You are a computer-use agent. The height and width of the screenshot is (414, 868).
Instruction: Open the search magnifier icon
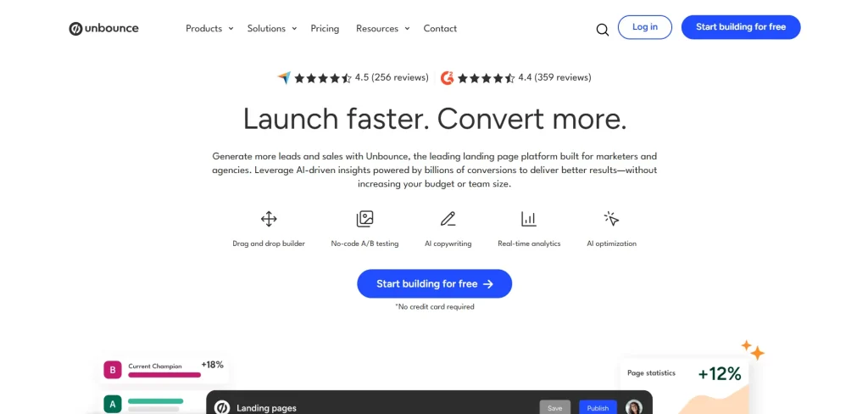(602, 29)
